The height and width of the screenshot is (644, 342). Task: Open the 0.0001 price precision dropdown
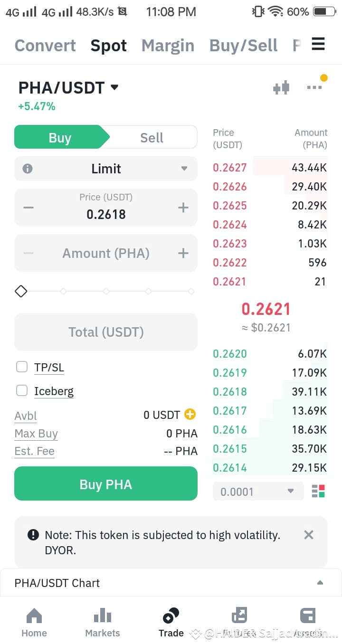pos(258,492)
